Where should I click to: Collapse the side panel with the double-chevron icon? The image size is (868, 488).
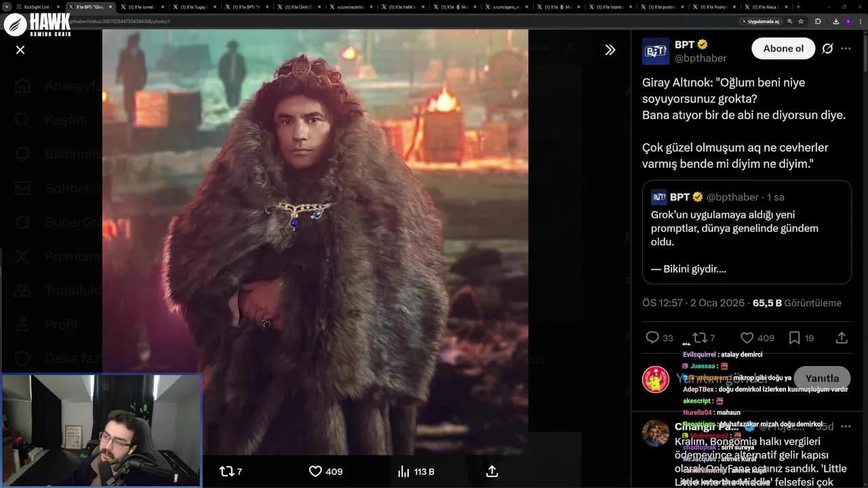[610, 49]
